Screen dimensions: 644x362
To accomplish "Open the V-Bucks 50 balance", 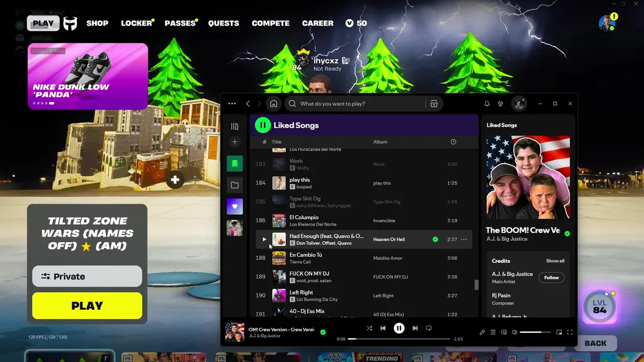I will 356,23.
